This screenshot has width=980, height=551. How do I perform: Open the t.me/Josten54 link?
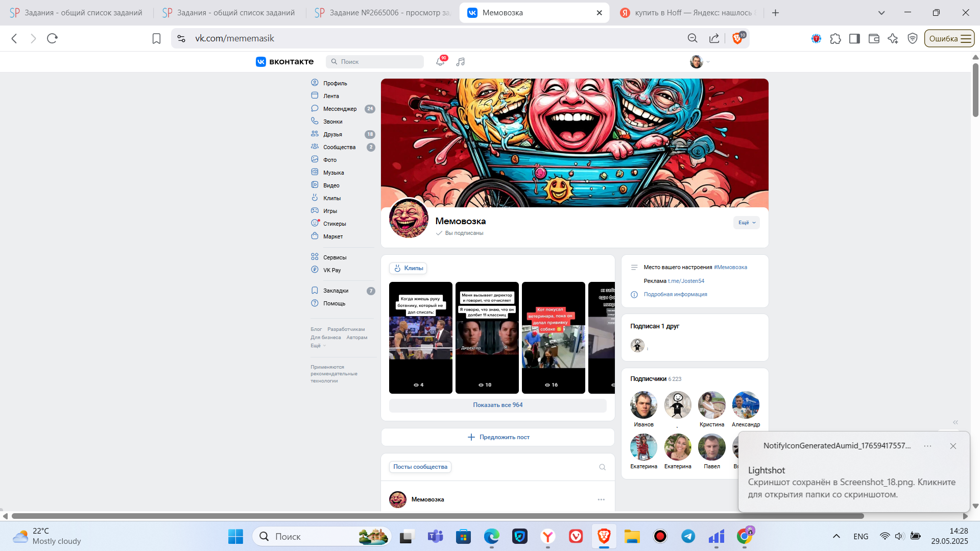[x=686, y=281]
